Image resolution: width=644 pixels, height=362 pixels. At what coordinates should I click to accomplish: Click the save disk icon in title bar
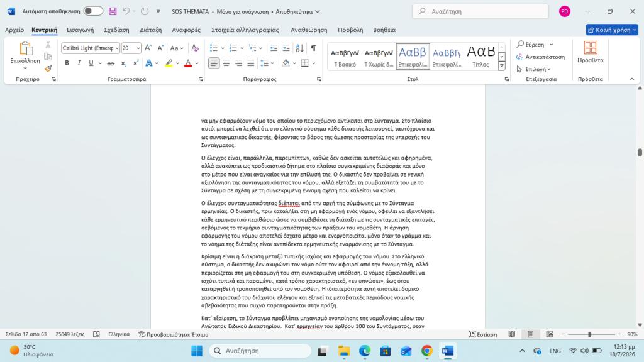(113, 11)
